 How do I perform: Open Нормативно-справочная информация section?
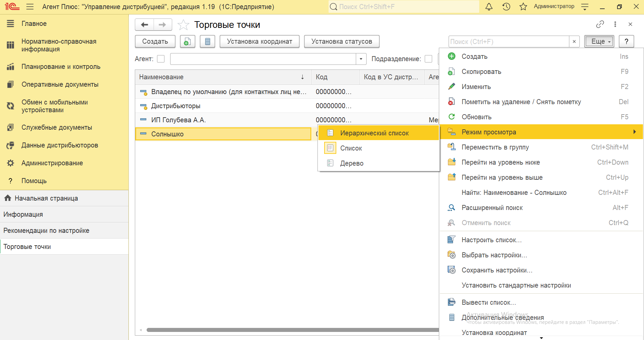click(x=64, y=45)
